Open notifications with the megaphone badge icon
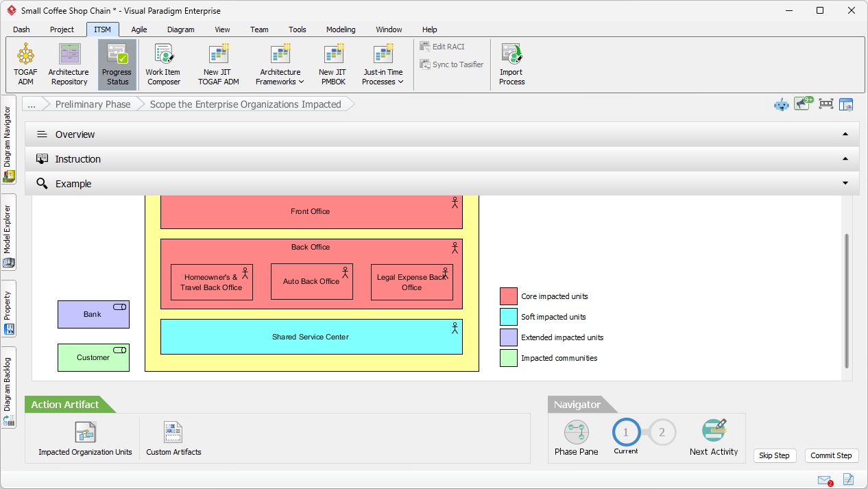Image resolution: width=868 pixels, height=489 pixels. pyautogui.click(x=801, y=104)
